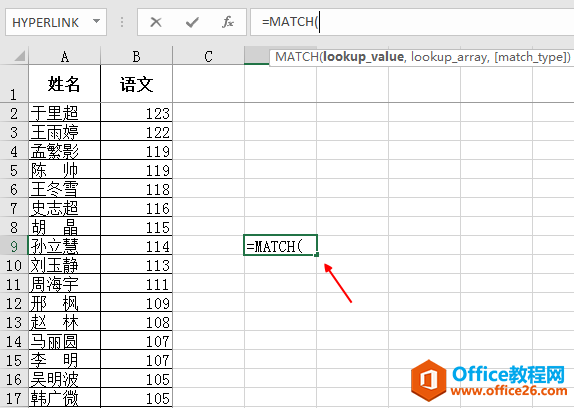Screen dimensions: 574x408
Task: Expand the Name Box function dropdown
Action: click(96, 22)
